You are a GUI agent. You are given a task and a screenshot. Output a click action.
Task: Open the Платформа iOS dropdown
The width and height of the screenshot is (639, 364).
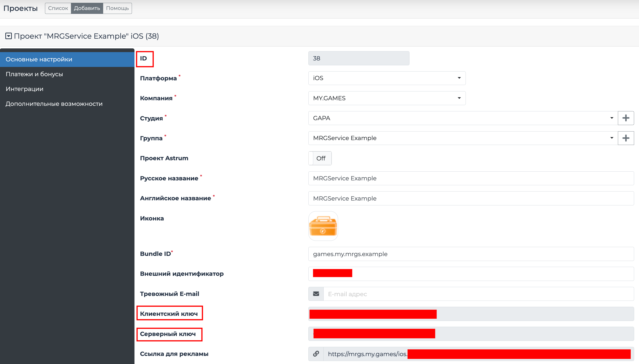(387, 78)
